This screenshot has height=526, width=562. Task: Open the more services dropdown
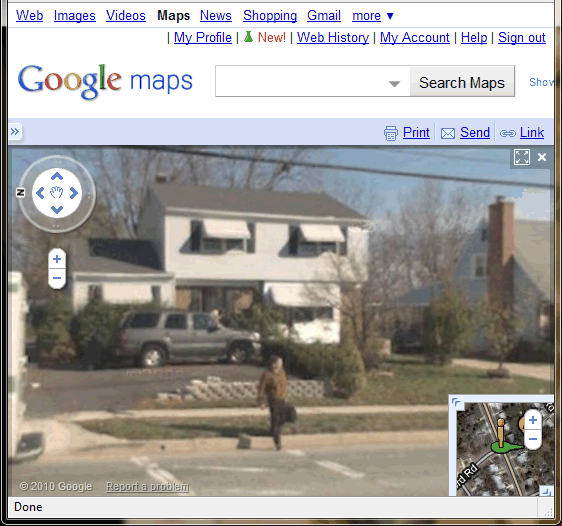point(373,16)
